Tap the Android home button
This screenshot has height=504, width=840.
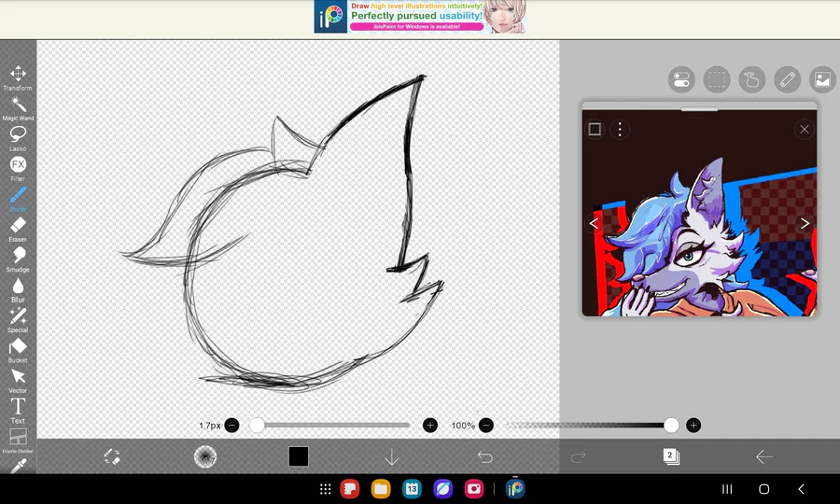(x=763, y=489)
